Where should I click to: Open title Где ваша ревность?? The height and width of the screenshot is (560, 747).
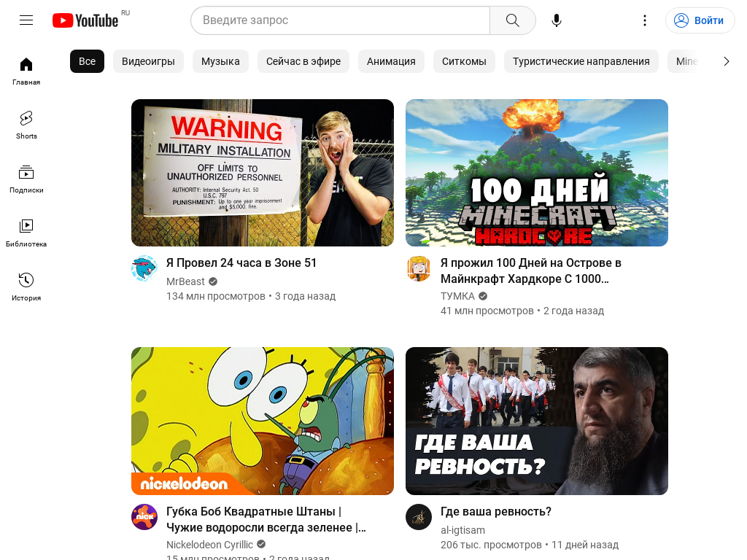coord(496,511)
